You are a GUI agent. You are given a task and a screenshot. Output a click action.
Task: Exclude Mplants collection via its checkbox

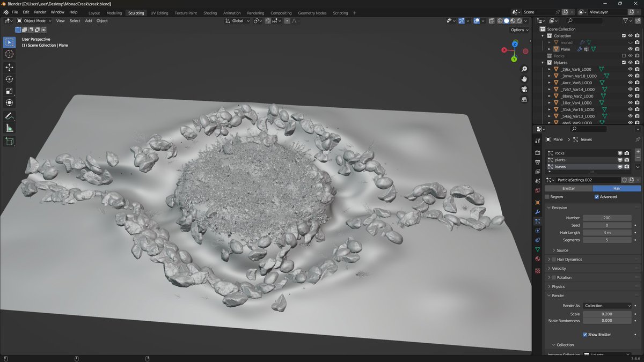[x=624, y=62]
